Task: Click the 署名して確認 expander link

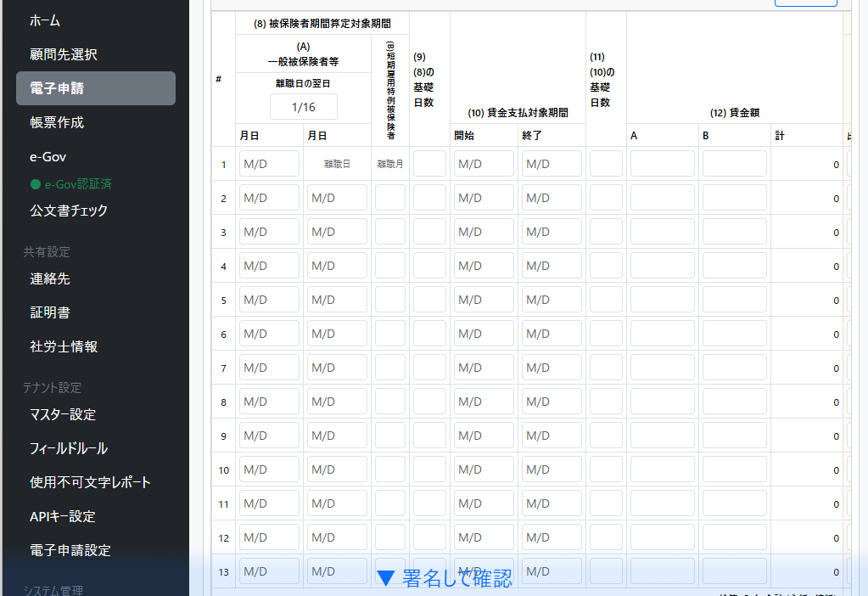Action: tap(445, 578)
